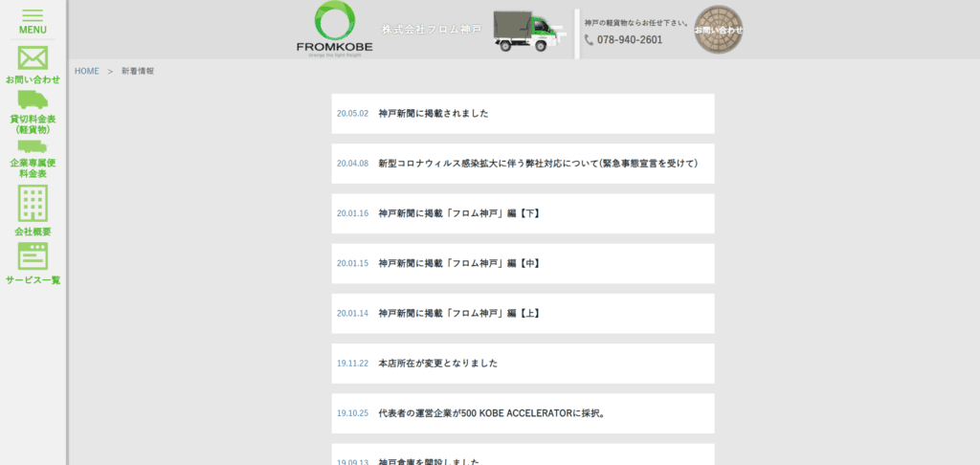Image resolution: width=980 pixels, height=465 pixels.
Task: Select サービス一覧 label in the sidebar menu
Action: coord(33,280)
